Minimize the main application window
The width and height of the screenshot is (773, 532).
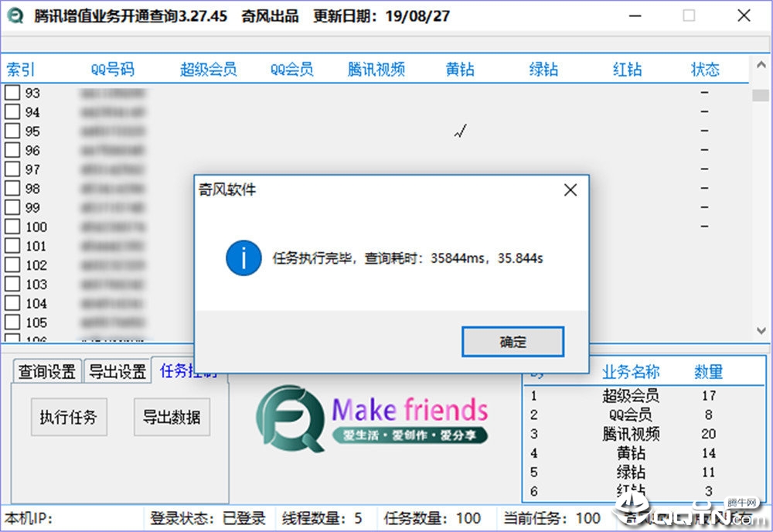635,15
